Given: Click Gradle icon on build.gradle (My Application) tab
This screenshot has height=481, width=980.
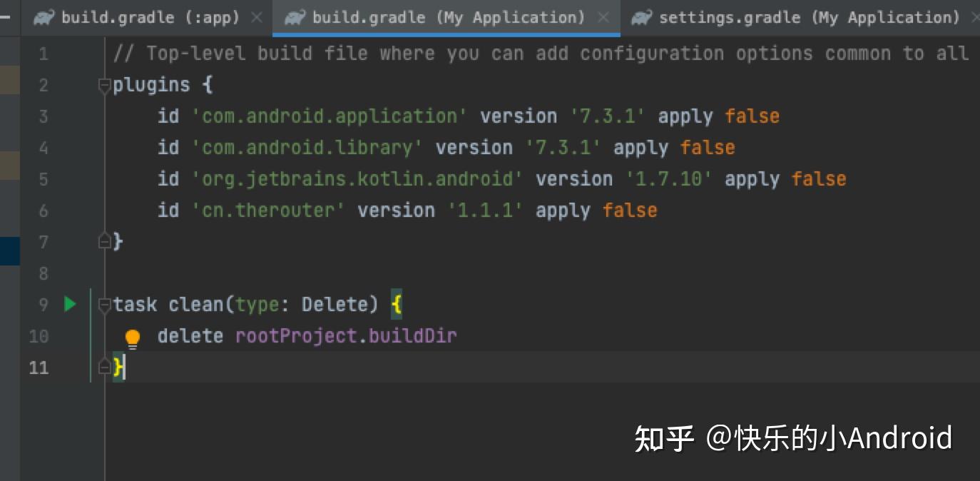Looking at the screenshot, I should point(295,17).
